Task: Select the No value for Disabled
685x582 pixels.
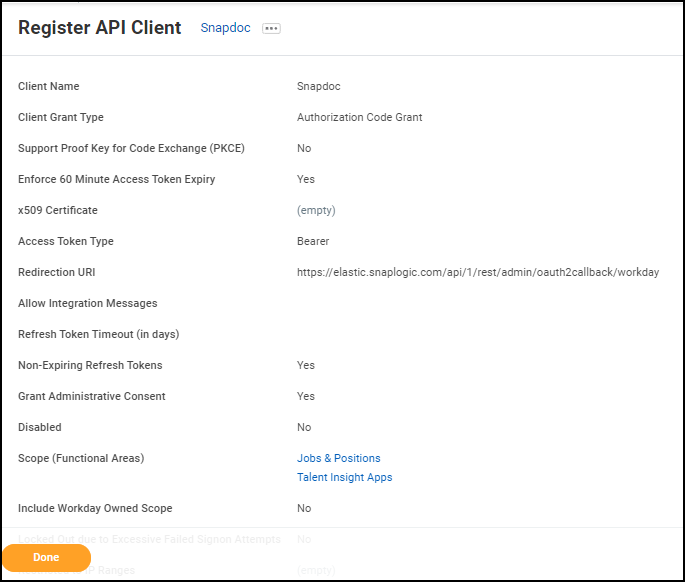Action: click(304, 427)
